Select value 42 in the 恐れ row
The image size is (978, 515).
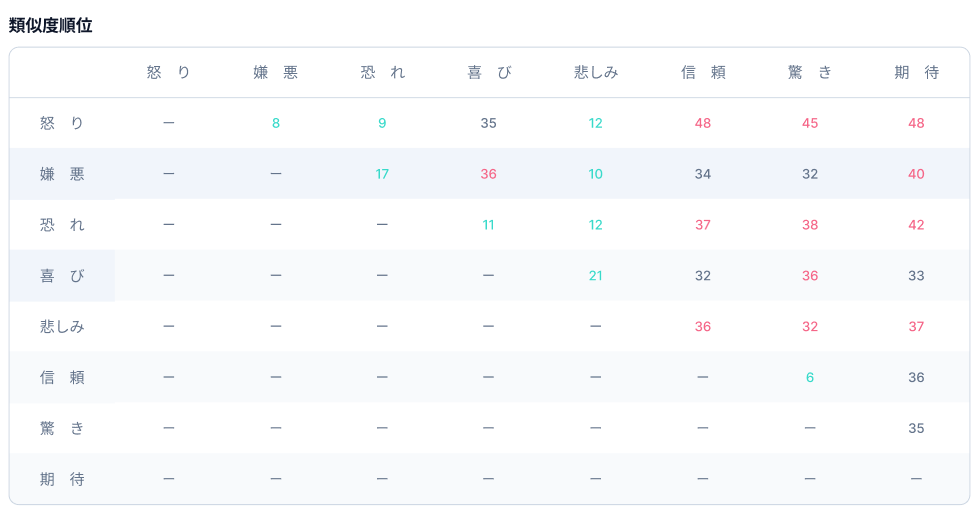tap(917, 225)
